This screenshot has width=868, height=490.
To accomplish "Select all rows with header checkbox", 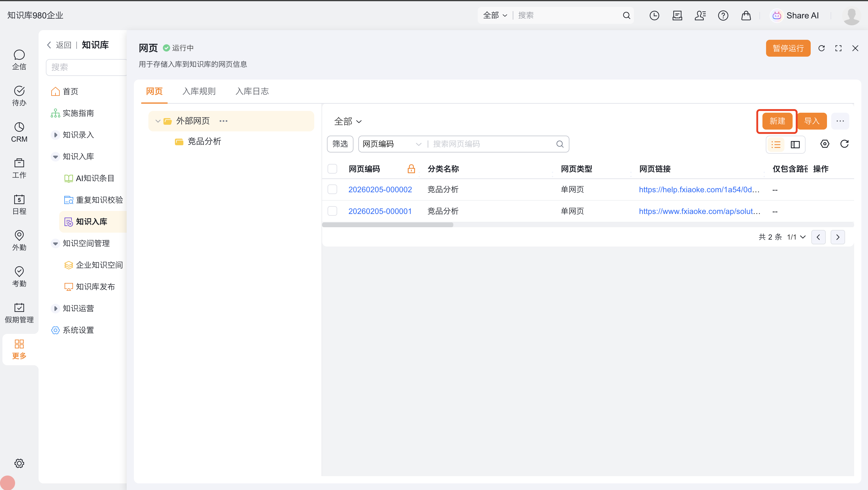I will click(x=332, y=169).
